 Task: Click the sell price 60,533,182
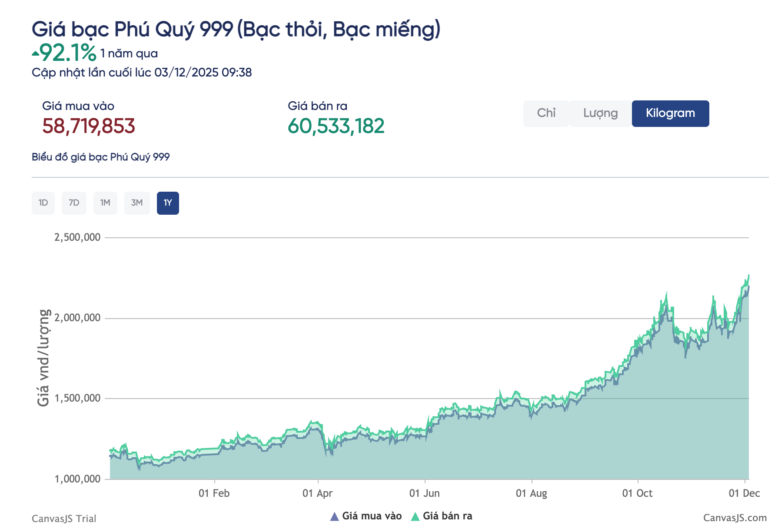tap(336, 126)
